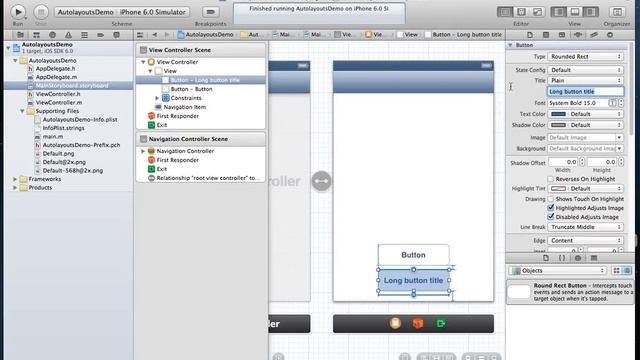The image size is (640, 360).
Task: Select Button - Button in the outline
Action: [191, 89]
